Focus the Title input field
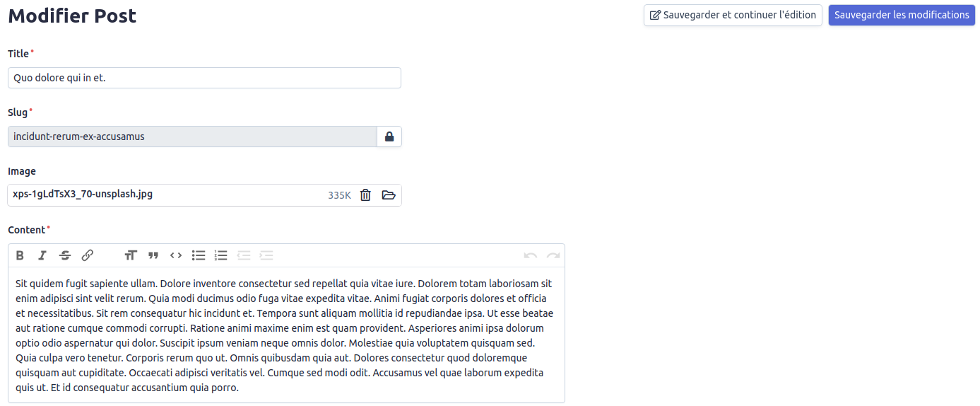The height and width of the screenshot is (406, 980). pos(204,78)
